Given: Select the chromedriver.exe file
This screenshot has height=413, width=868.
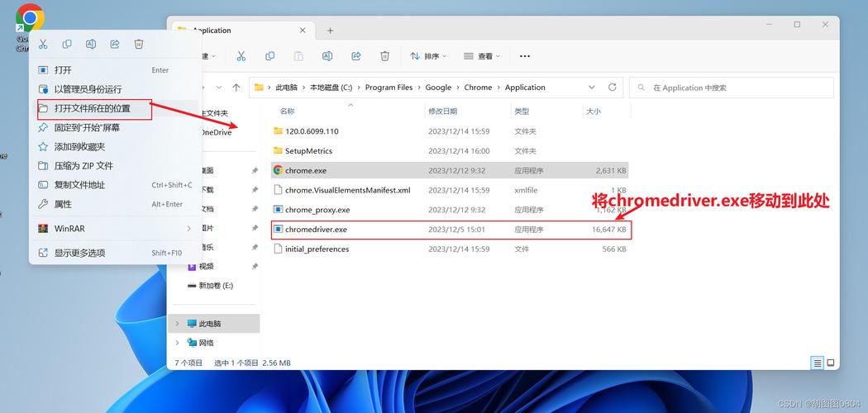Looking at the screenshot, I should click(x=450, y=230).
